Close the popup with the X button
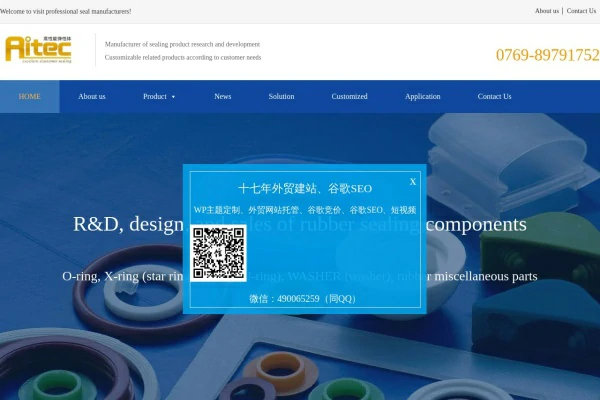 click(412, 182)
